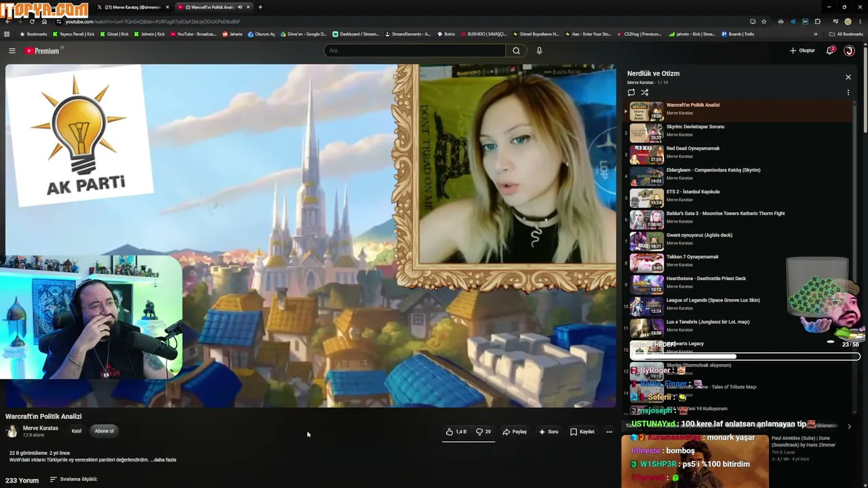Image resolution: width=868 pixels, height=488 pixels.
Task: Open comment sort Sıralama ölçütü dropdown
Action: coord(74,480)
